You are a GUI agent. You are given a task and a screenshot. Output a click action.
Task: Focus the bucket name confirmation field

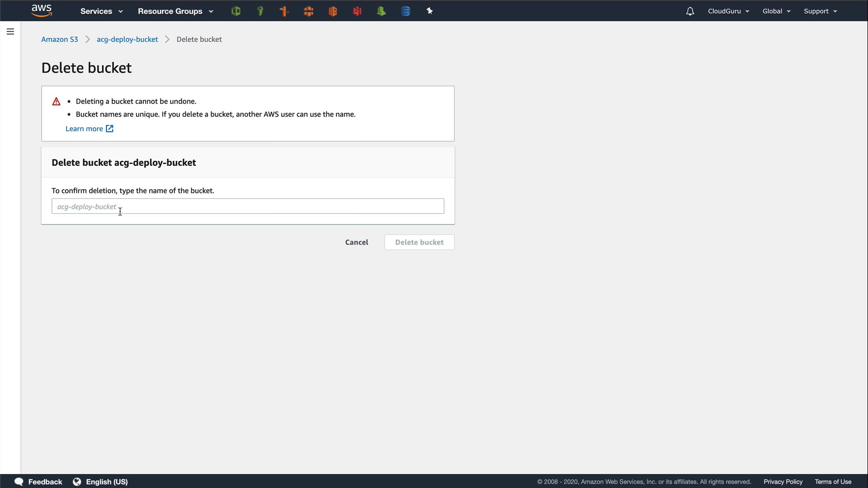(248, 206)
